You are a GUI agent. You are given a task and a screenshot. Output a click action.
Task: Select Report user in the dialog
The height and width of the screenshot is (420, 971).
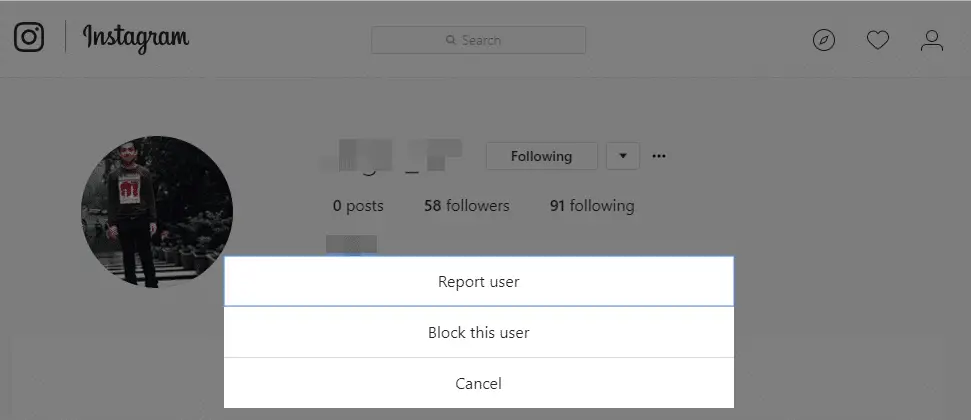coord(479,281)
